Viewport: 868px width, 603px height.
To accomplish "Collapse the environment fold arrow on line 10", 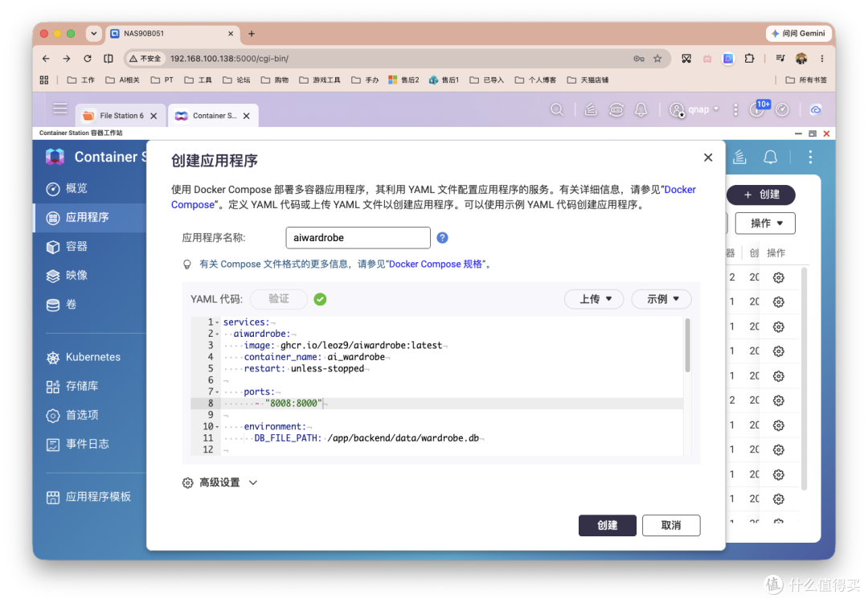I will tap(218, 427).
